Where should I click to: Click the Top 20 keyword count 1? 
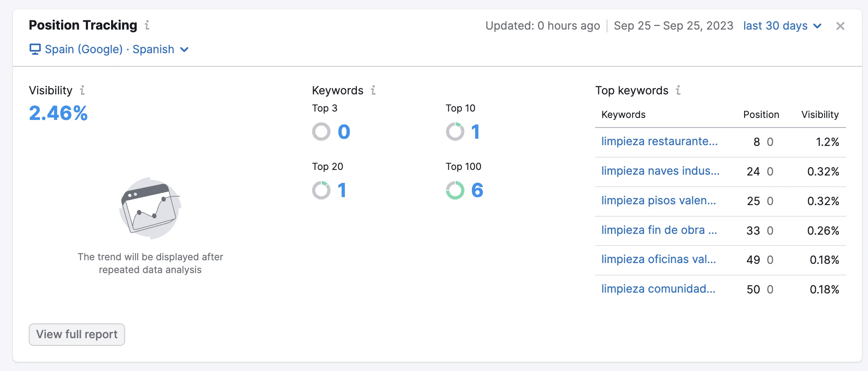coord(342,190)
